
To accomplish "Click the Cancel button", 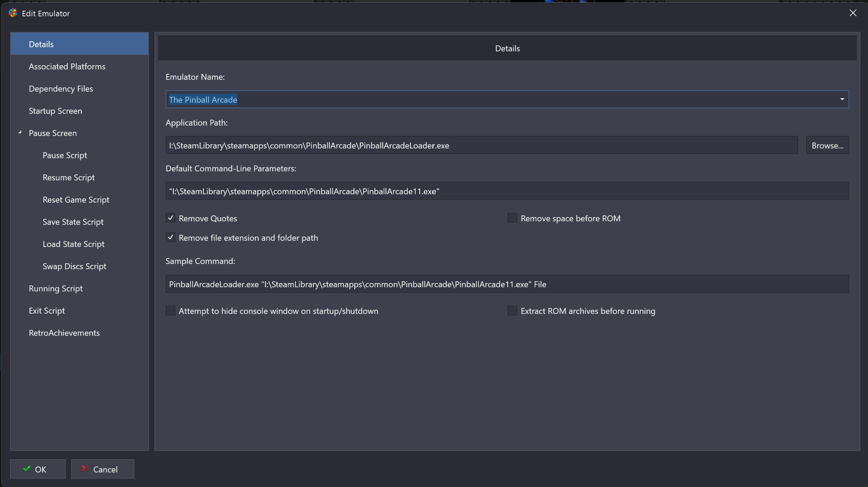I will pyautogui.click(x=103, y=469).
